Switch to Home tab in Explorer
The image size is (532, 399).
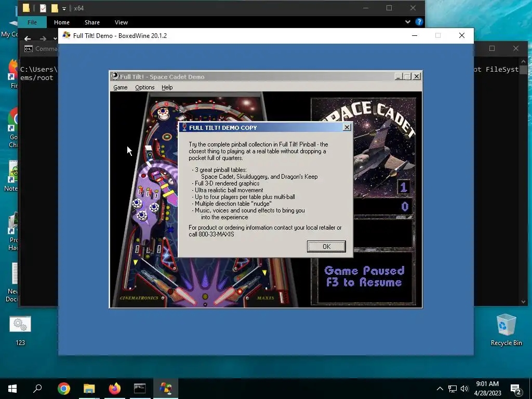click(62, 22)
